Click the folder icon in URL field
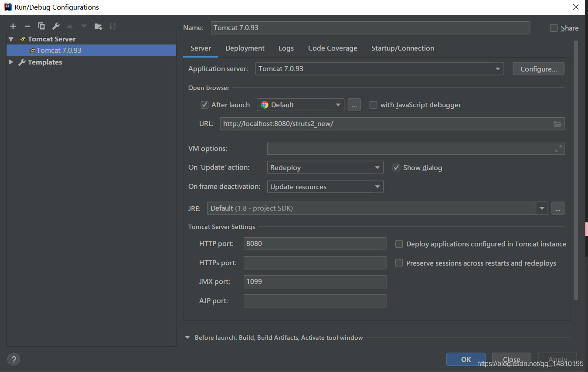Screen dimensions: 588x372 (x=557, y=124)
